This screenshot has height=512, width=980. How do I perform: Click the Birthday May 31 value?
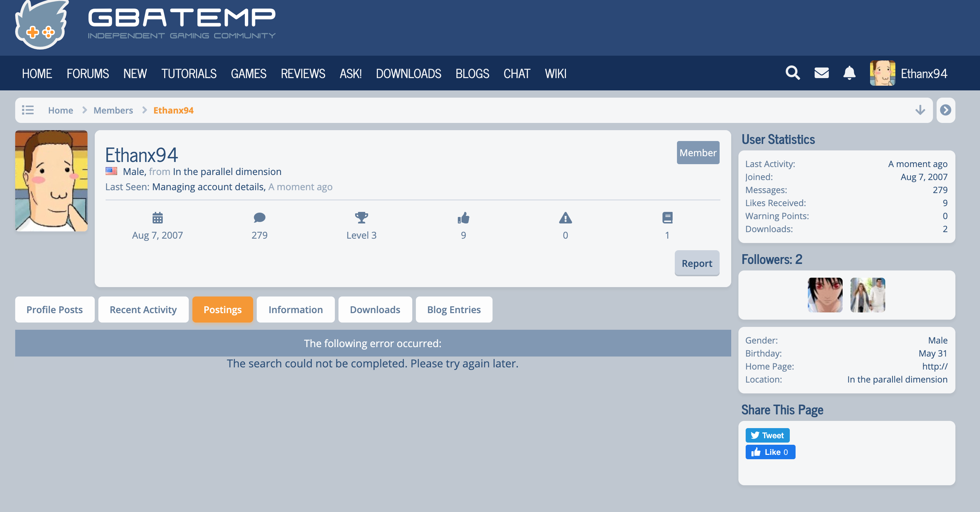(933, 353)
